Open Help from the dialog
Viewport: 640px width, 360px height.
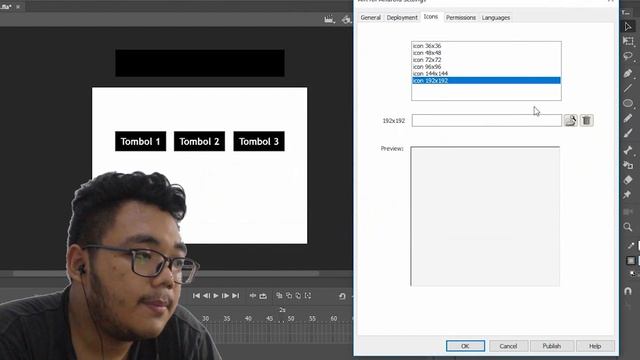point(595,346)
